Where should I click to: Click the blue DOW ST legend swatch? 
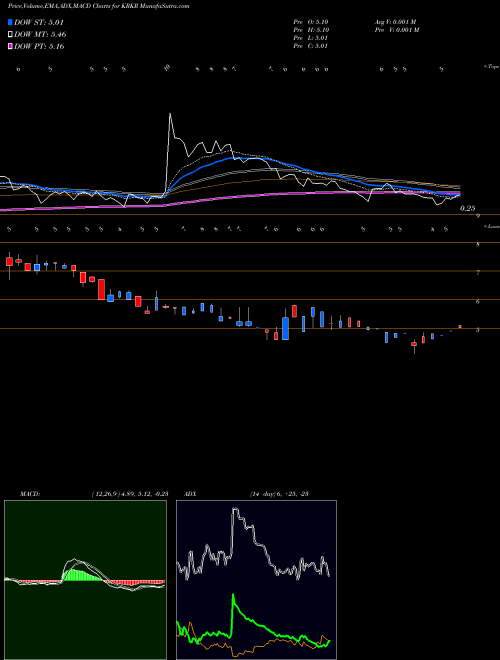pos(10,23)
